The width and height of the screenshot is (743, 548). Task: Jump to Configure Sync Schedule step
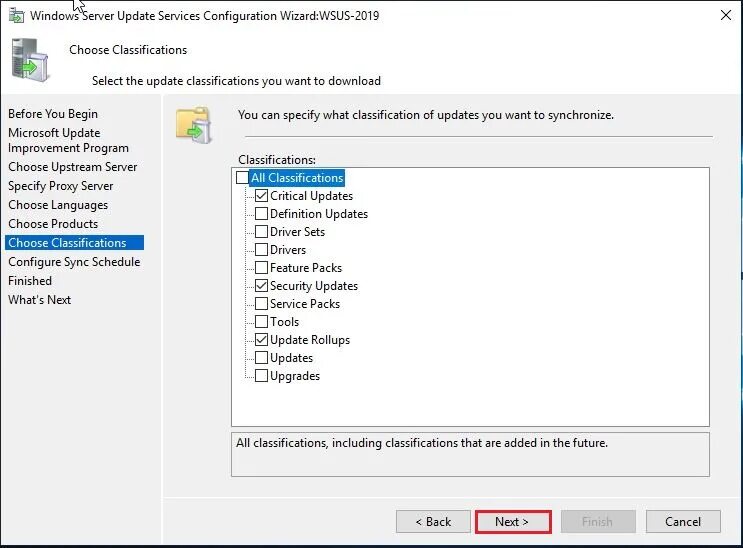(74, 262)
